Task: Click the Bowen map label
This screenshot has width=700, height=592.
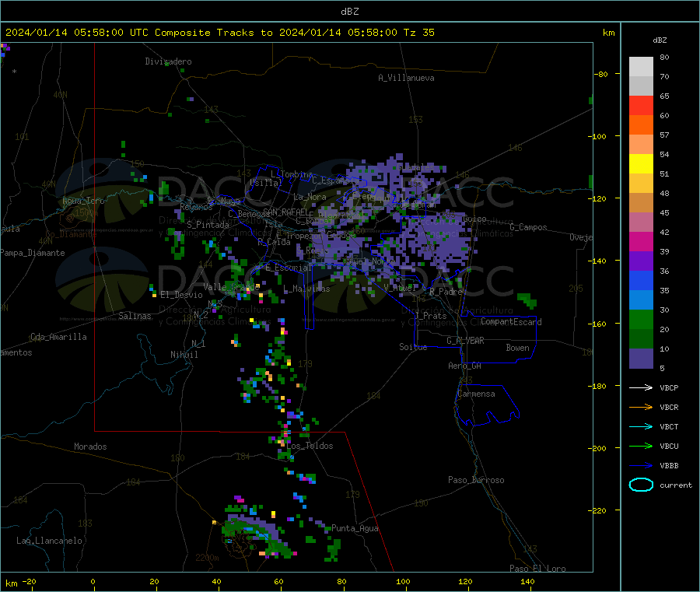Action: [517, 348]
